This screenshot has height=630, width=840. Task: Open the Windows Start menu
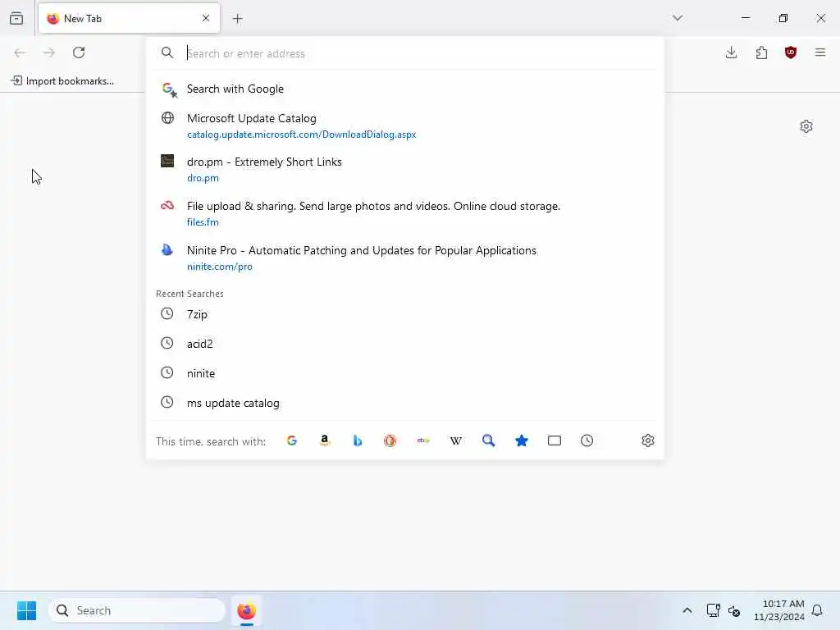pyautogui.click(x=27, y=610)
